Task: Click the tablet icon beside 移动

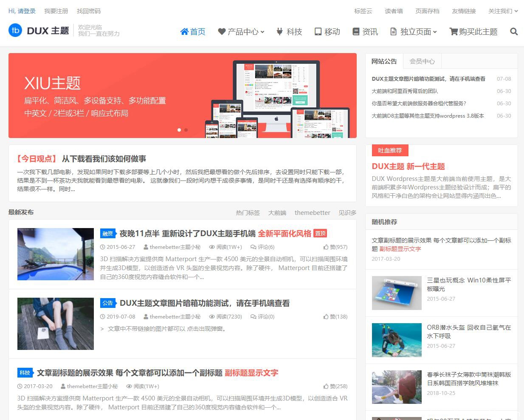Action: 318,31
